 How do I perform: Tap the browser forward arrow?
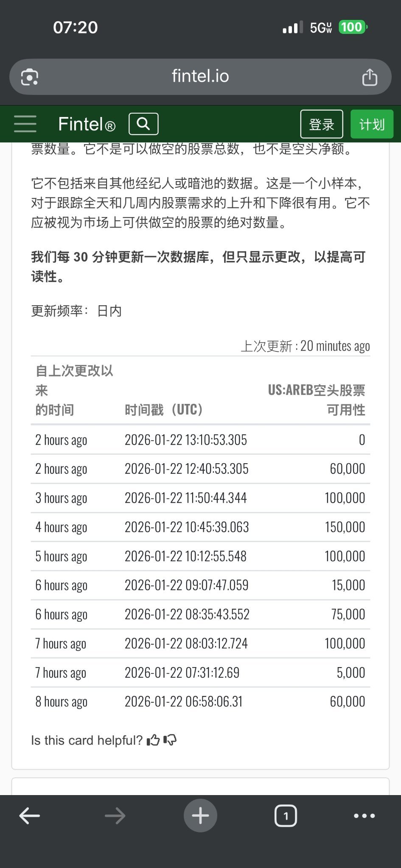(115, 815)
